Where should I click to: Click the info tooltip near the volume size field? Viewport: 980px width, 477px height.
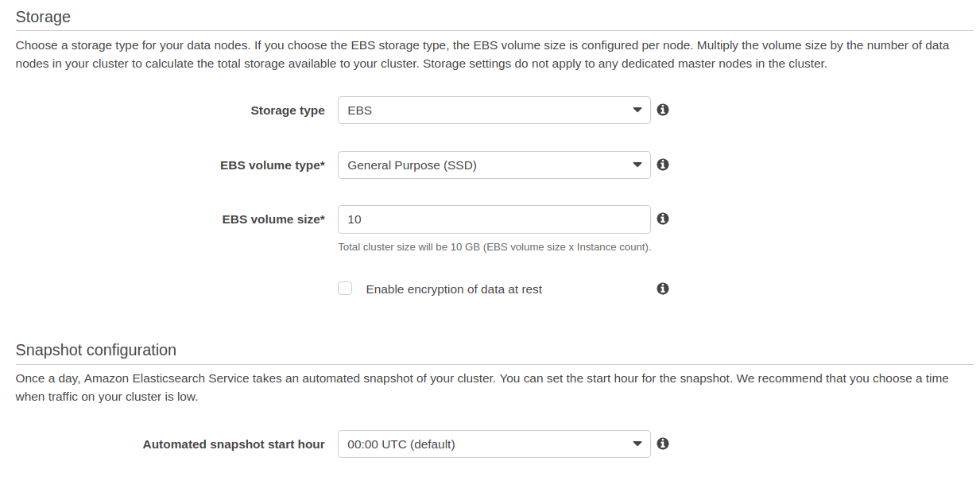click(x=662, y=219)
